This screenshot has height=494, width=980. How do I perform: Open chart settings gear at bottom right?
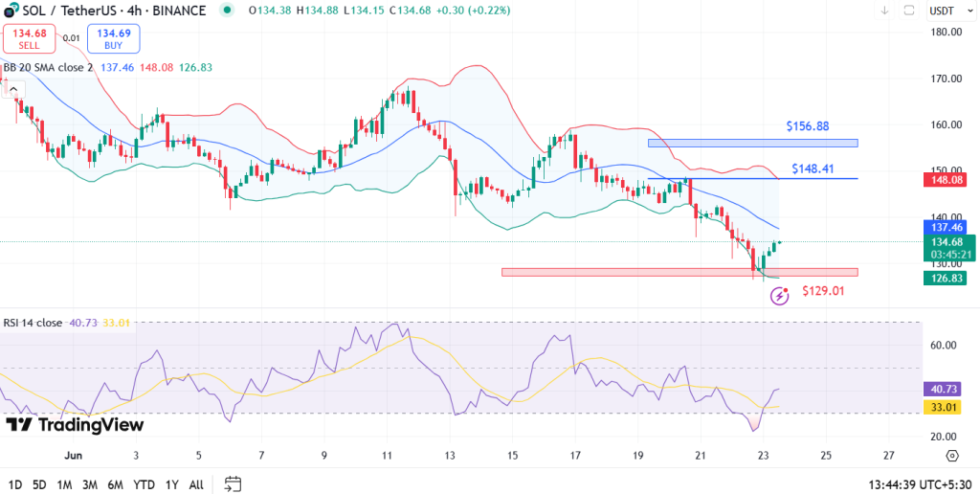pos(951,456)
